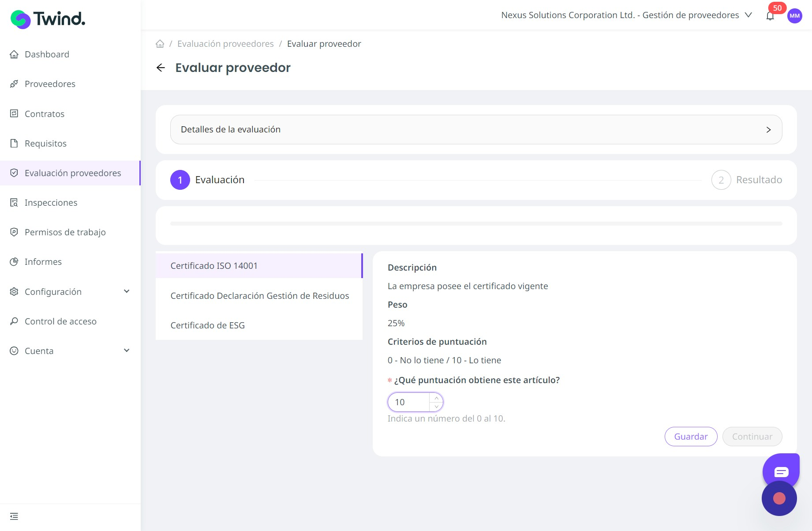
Task: Expand the Configuración submenu chevron
Action: [x=127, y=291]
